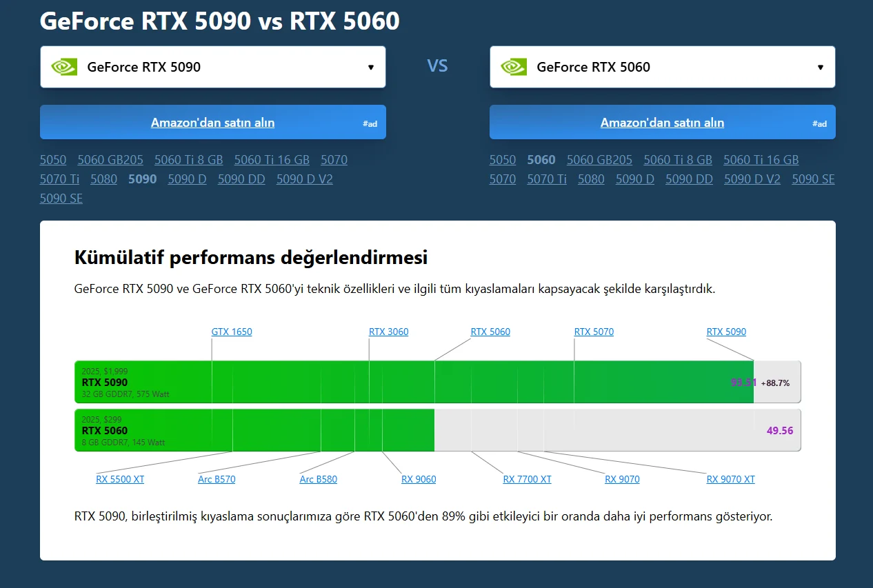
Task: Open RX 7700 XT chart label link
Action: 528,480
